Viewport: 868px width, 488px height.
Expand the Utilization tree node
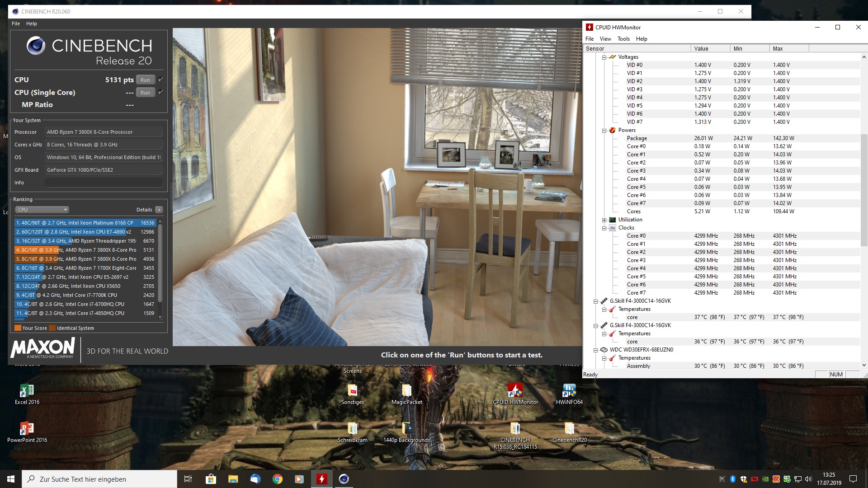(604, 220)
